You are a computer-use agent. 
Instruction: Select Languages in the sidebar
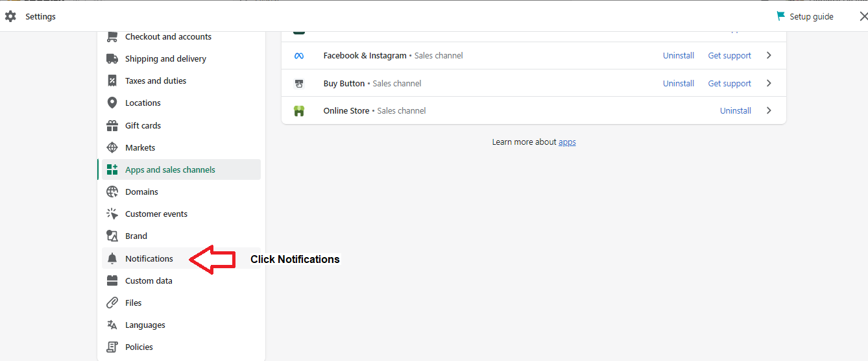point(181,325)
